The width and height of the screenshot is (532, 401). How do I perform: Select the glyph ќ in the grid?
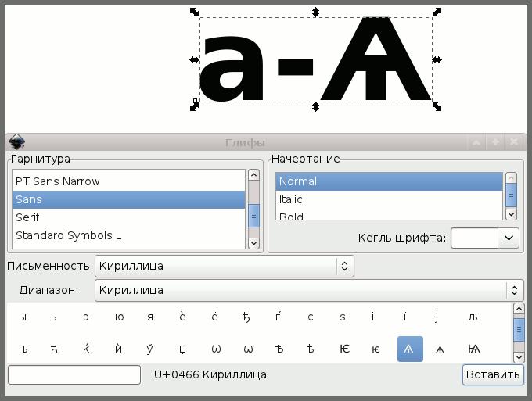[x=86, y=349]
